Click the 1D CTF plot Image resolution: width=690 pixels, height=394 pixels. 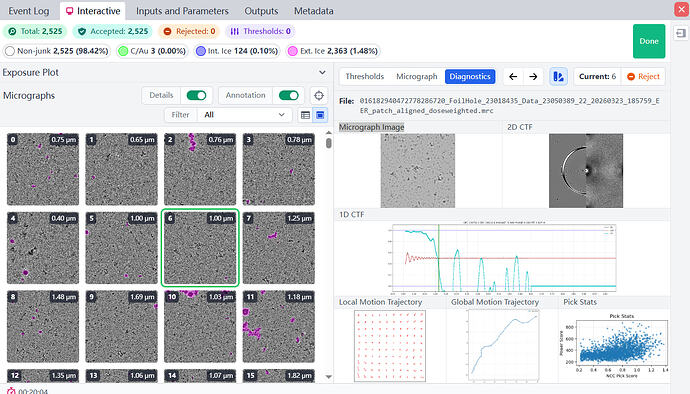click(x=504, y=258)
